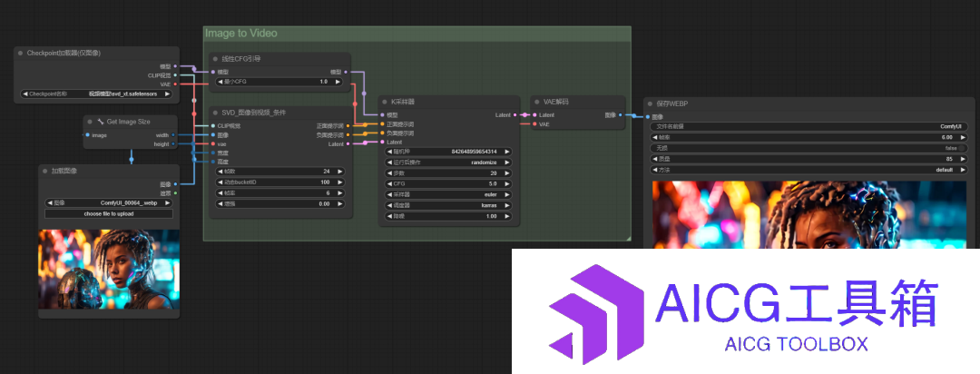Increase 帧率 value in SVD node
980x374 pixels.
pos(340,192)
